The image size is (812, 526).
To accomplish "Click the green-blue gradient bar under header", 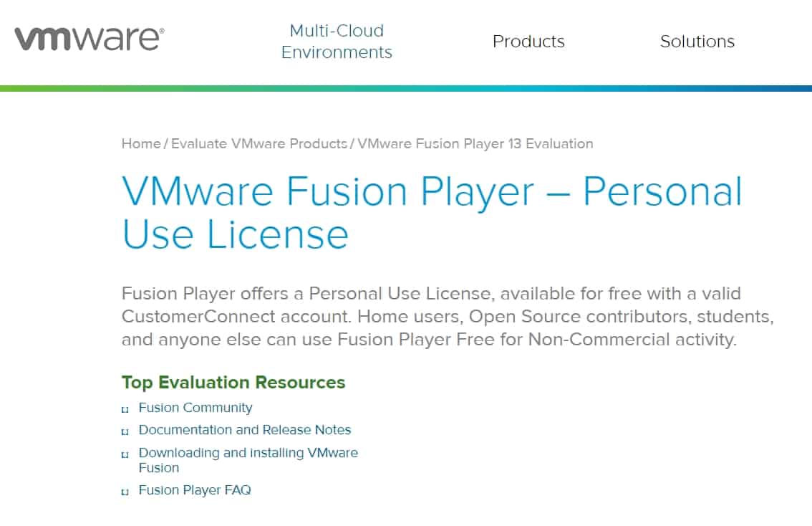I will pyautogui.click(x=406, y=88).
